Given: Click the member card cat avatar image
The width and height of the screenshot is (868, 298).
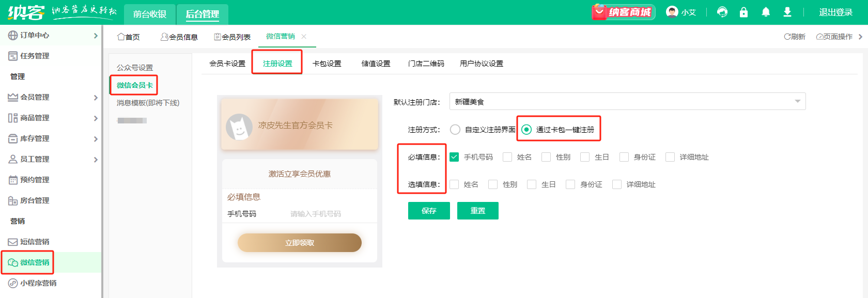Looking at the screenshot, I should tap(239, 127).
